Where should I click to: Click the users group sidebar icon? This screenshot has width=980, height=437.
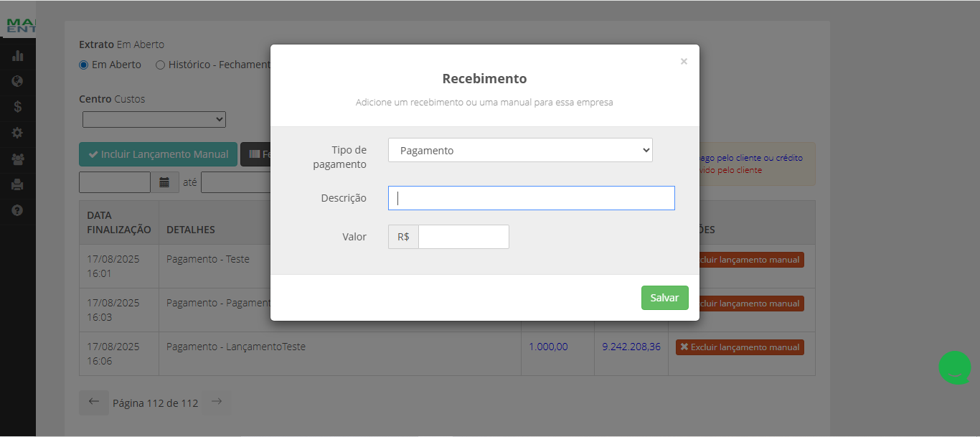18,159
